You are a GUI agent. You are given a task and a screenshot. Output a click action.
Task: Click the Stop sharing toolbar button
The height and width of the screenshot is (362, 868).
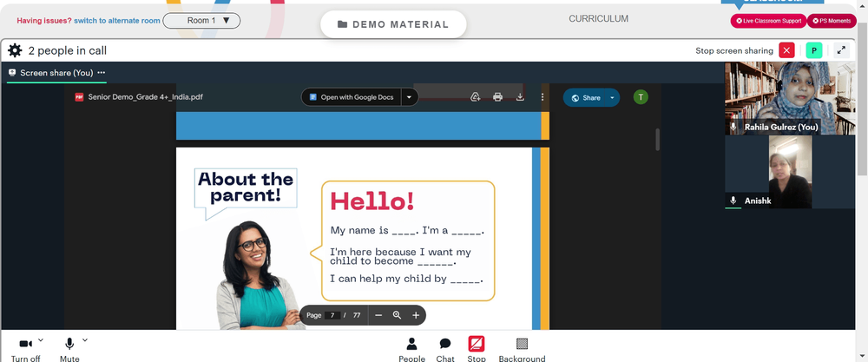[476, 350]
